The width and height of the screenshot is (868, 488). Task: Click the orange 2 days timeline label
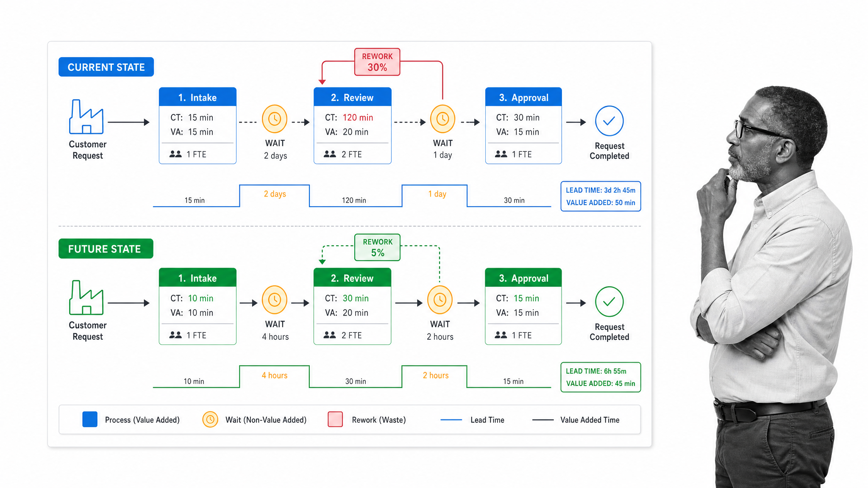(x=275, y=194)
